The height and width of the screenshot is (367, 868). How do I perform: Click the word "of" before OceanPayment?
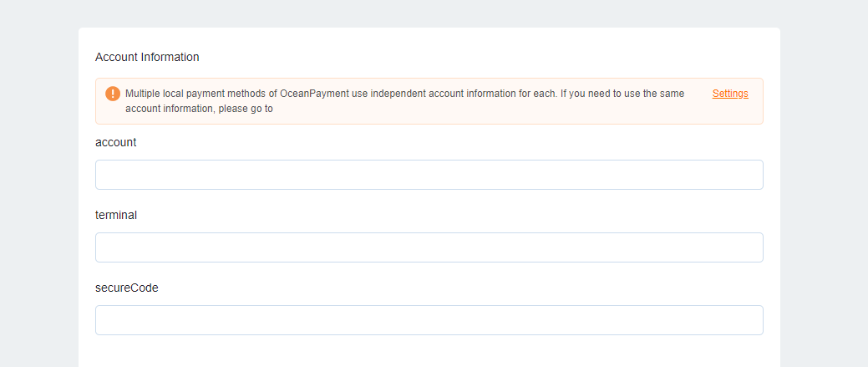274,94
